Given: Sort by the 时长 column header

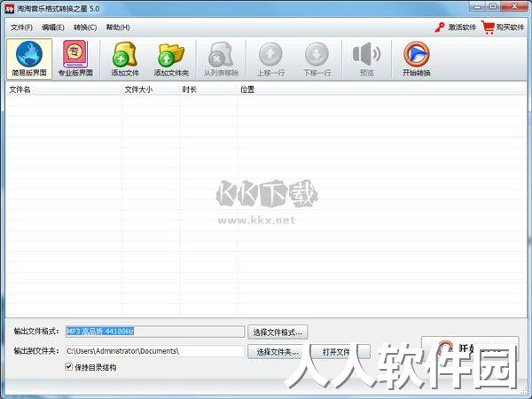Looking at the screenshot, I should coord(208,90).
